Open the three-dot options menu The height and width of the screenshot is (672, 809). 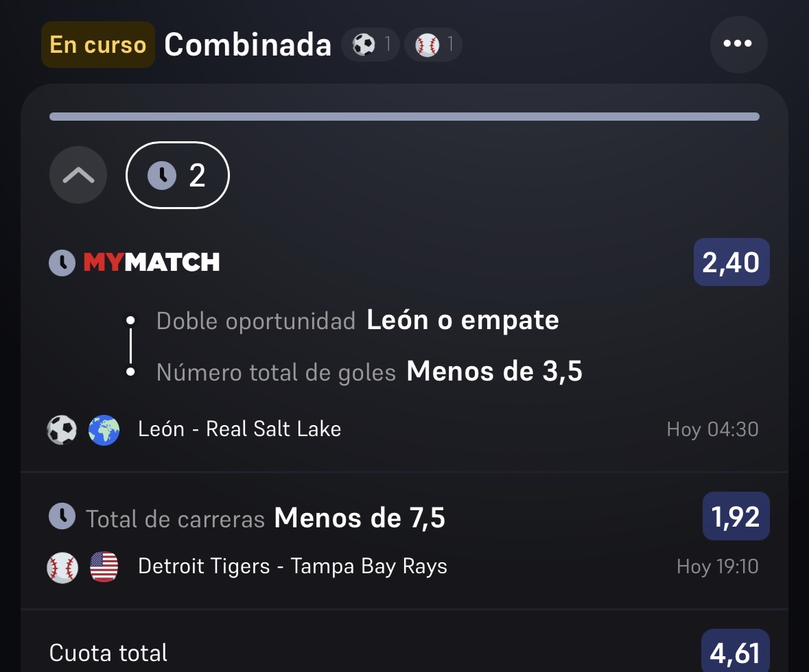tap(738, 45)
